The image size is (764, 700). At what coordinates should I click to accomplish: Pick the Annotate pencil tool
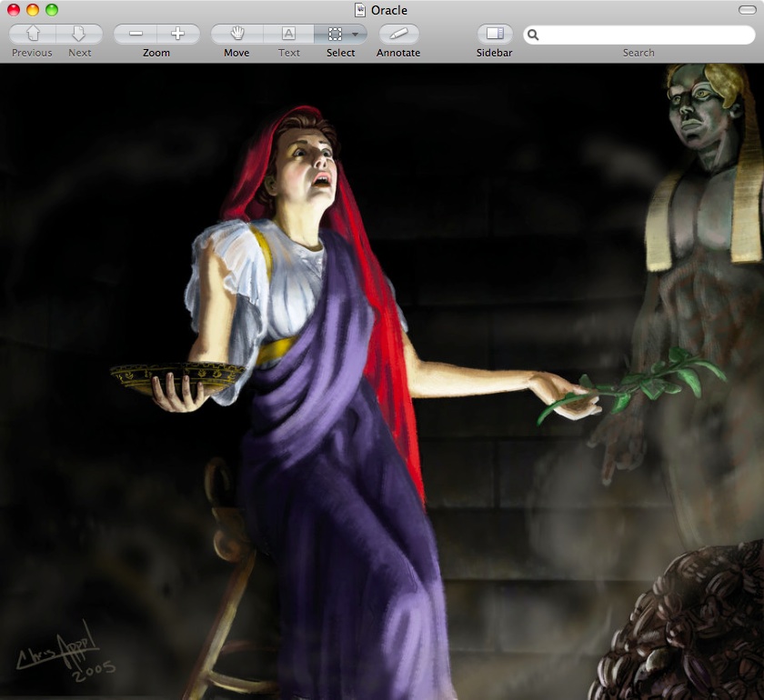[398, 34]
